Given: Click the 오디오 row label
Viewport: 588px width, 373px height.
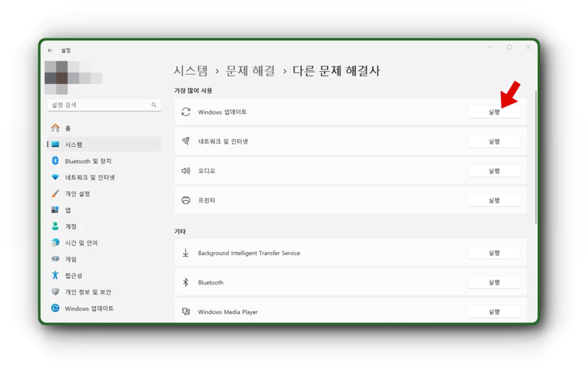Looking at the screenshot, I should (206, 171).
